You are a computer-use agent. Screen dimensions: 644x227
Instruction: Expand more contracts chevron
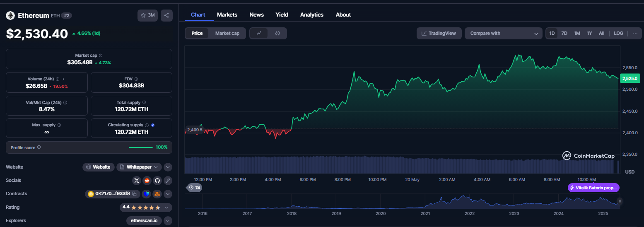(168, 194)
